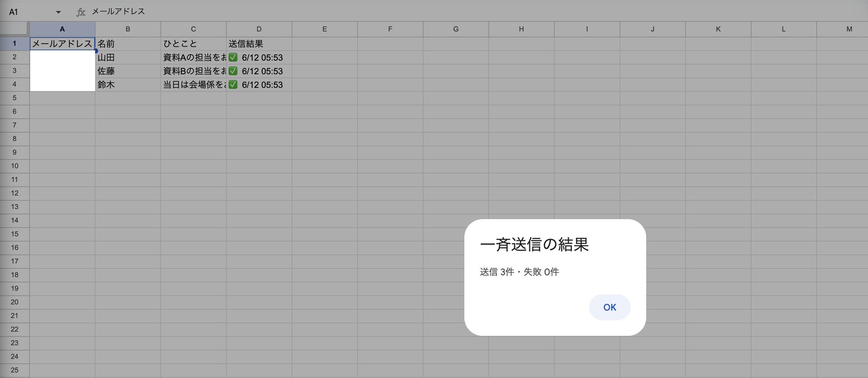
Task: Click the select-all corner box
Action: click(x=15, y=29)
